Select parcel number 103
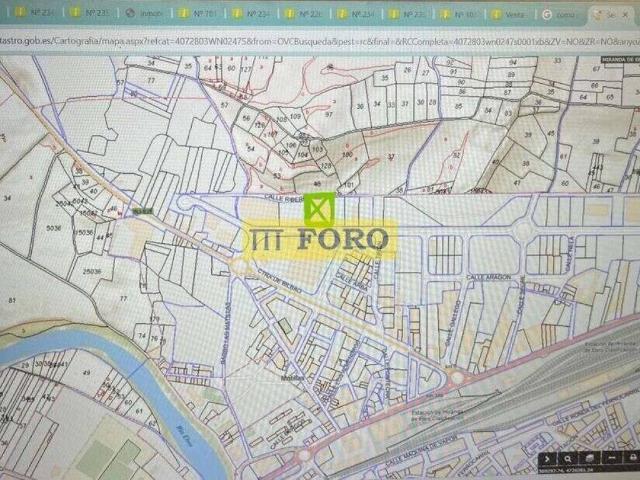 [317, 149]
